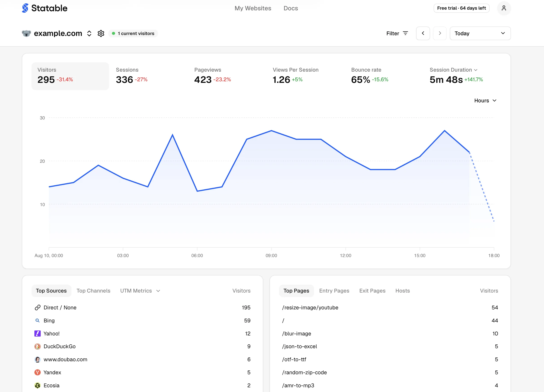Click Free trial 64 days left badge
This screenshot has height=392, width=544.
pos(461,8)
